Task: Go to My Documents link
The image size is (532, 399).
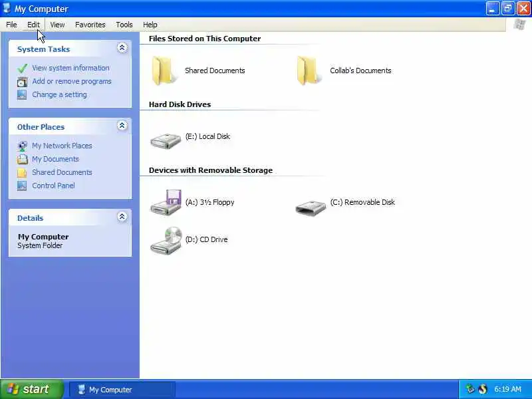Action: (55, 159)
